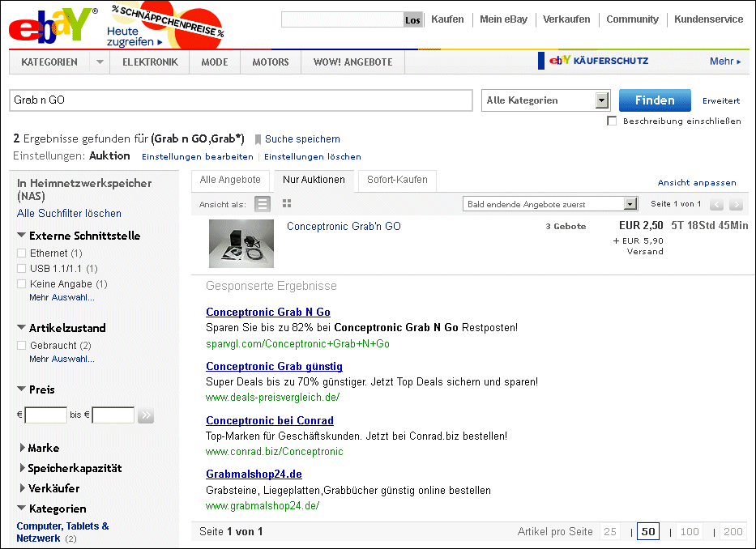Select the Sofort-Kaufen tab

(x=397, y=181)
